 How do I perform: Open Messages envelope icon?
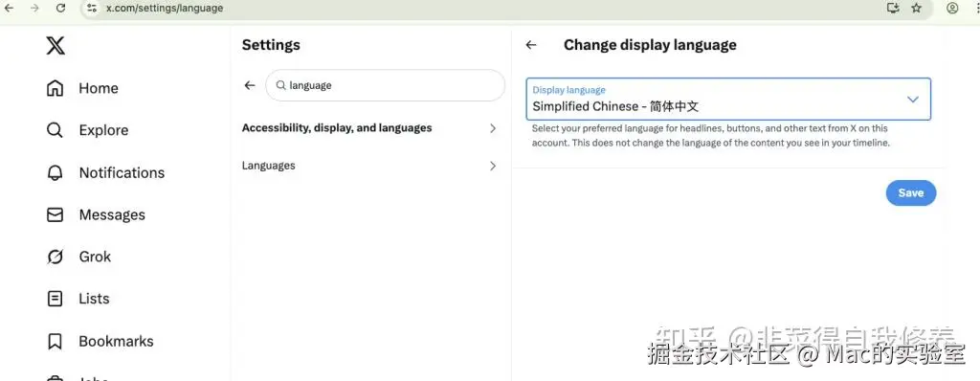[55, 214]
